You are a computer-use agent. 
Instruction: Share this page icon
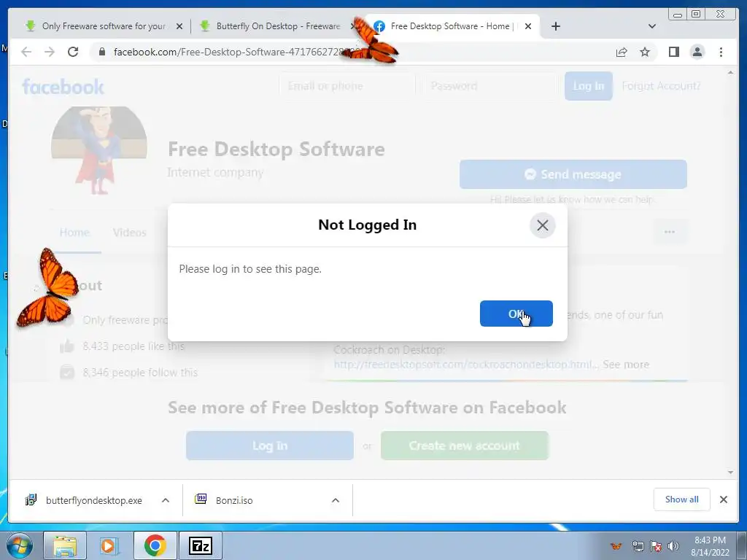pyautogui.click(x=622, y=52)
